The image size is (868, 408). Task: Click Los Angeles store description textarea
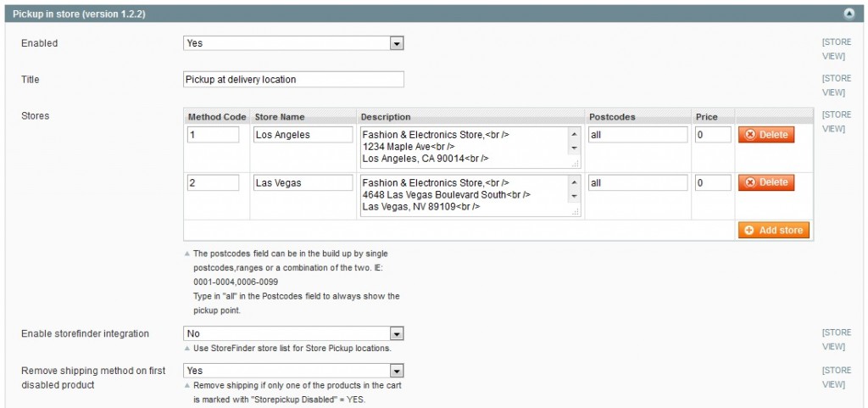tap(463, 147)
